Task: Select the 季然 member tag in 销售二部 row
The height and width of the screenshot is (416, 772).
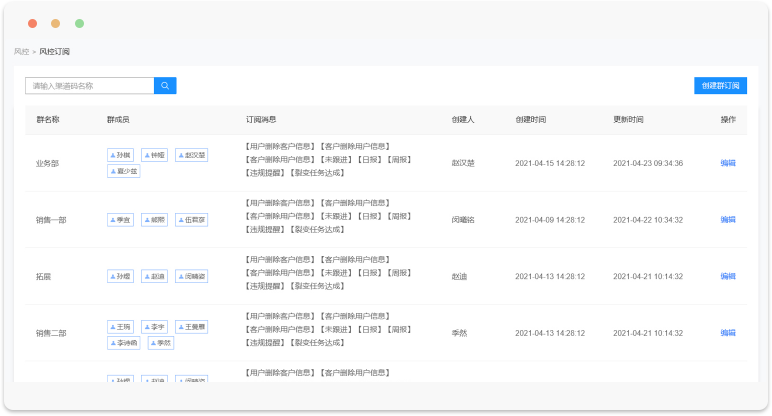Action: (159, 343)
